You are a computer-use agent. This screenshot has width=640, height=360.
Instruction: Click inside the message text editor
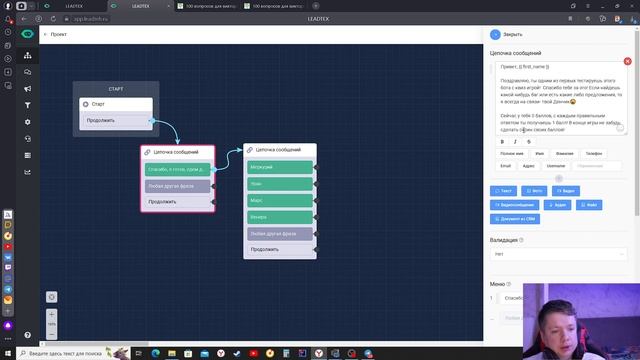(561, 98)
